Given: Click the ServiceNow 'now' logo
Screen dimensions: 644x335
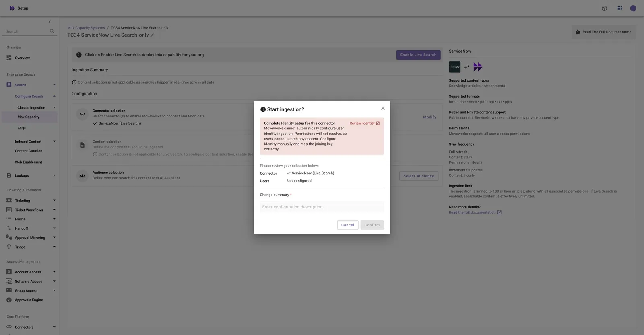Looking at the screenshot, I should click(x=454, y=67).
